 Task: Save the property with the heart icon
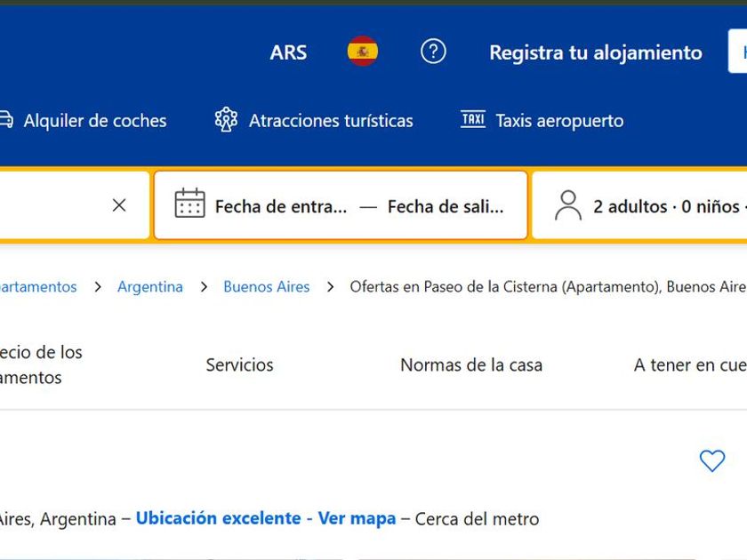(x=712, y=460)
